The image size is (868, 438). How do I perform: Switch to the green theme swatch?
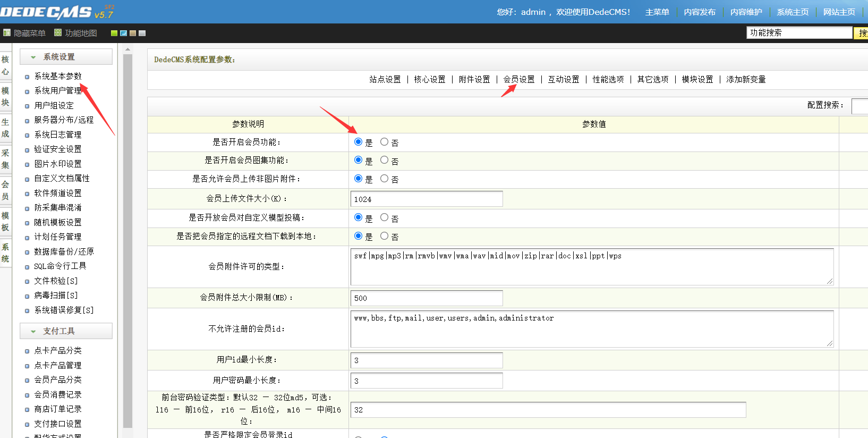pyautogui.click(x=114, y=33)
